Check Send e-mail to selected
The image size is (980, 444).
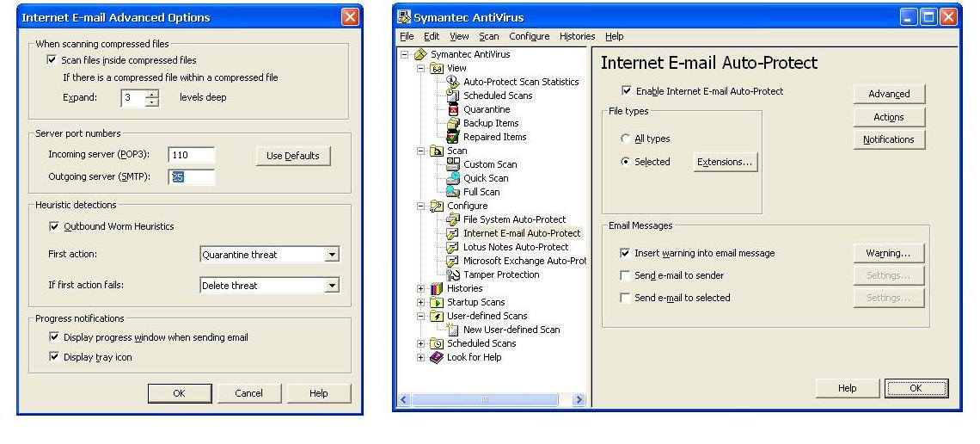pos(624,298)
